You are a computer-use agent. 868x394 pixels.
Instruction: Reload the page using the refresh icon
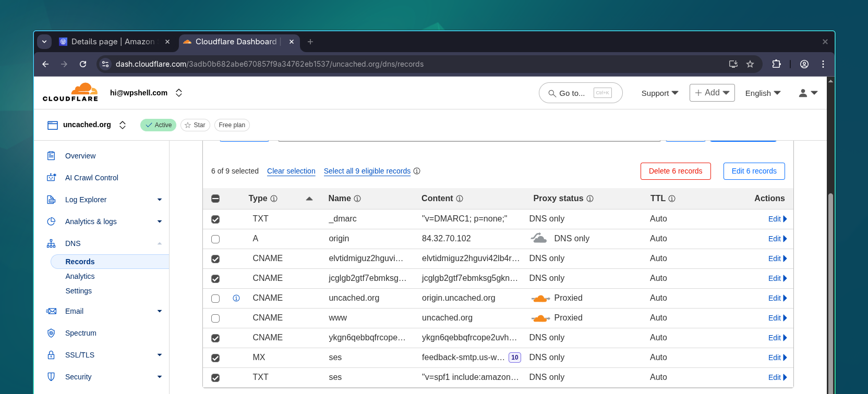83,64
